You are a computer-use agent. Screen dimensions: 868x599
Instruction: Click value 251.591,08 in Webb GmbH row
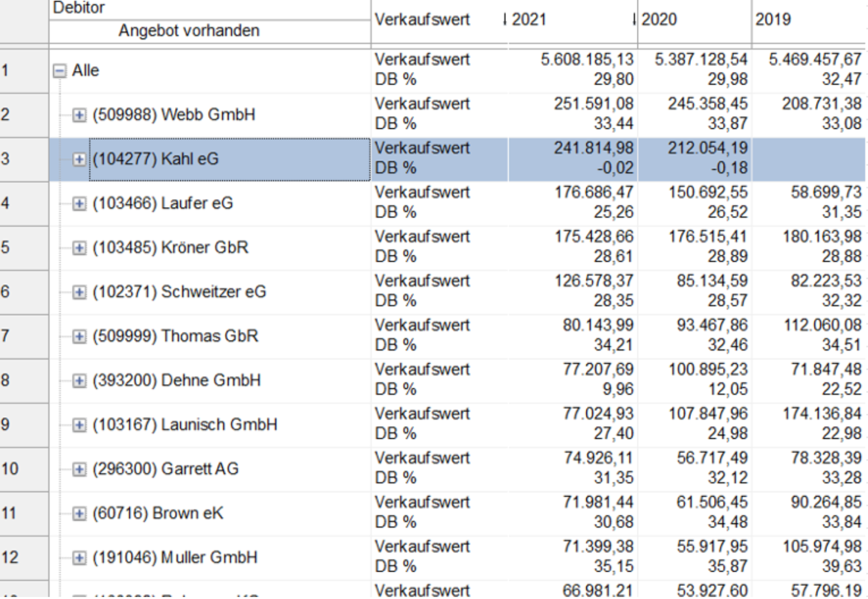[x=594, y=104]
